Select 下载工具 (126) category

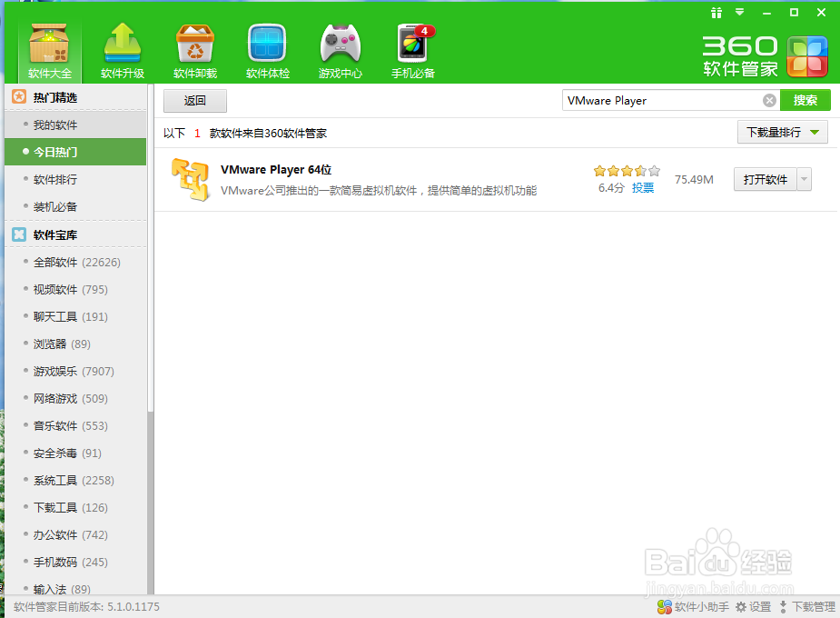pyautogui.click(x=75, y=508)
